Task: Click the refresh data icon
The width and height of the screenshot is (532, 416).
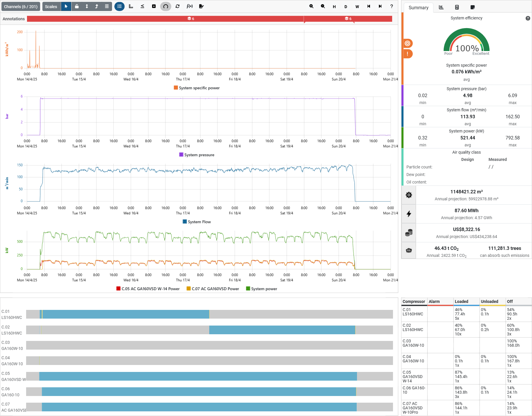Action: [x=178, y=6]
